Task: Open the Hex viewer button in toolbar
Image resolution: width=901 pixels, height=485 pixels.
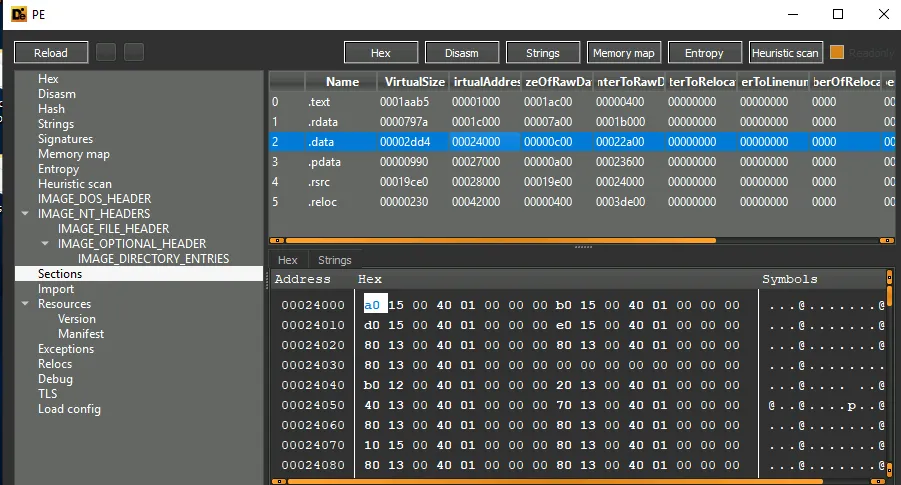Action: click(380, 53)
